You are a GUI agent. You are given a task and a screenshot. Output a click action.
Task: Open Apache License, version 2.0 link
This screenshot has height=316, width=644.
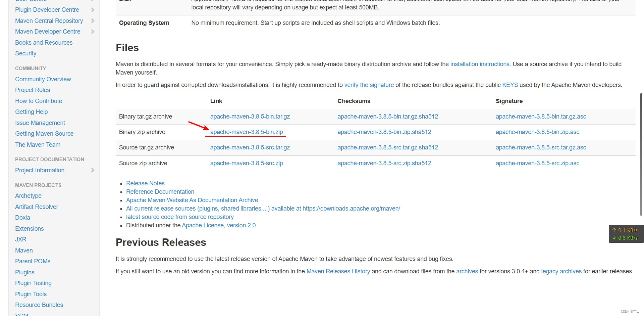point(219,225)
